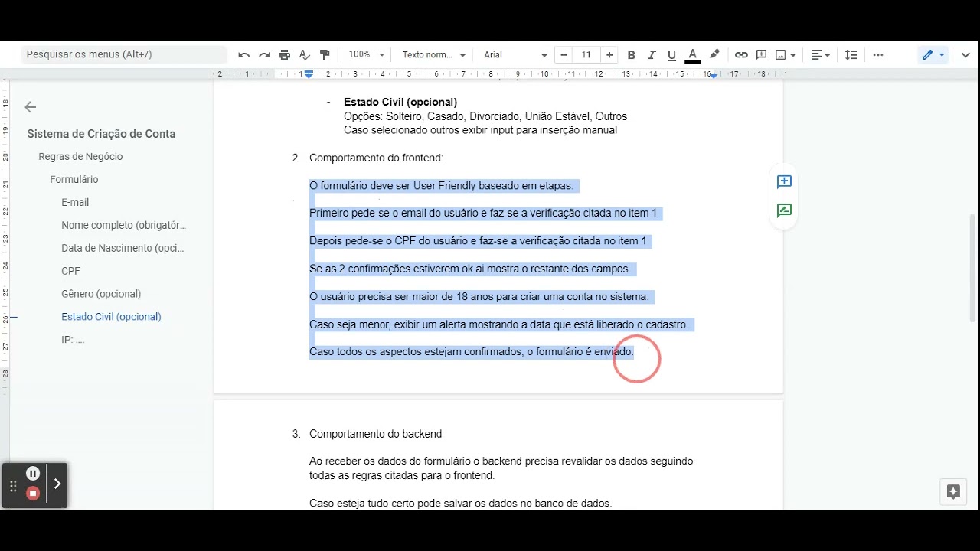This screenshot has height=551, width=980.
Task: Click the print icon
Action: click(x=284, y=54)
